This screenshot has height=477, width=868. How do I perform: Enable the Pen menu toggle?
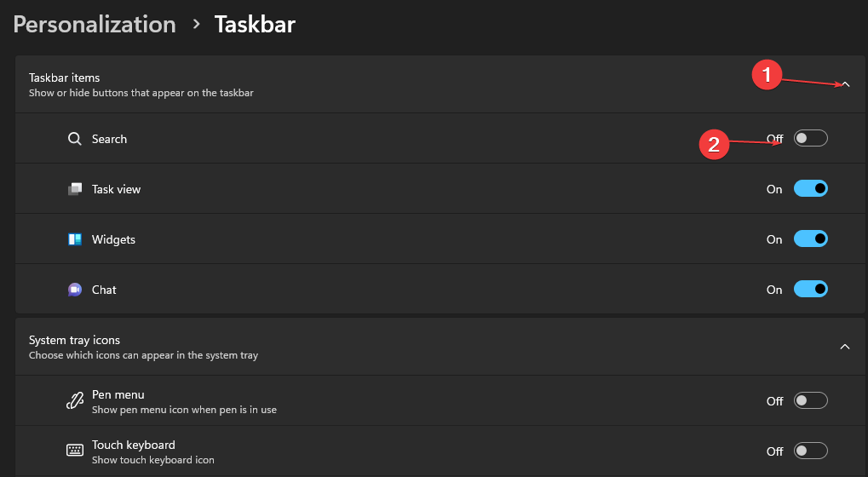[x=810, y=401]
